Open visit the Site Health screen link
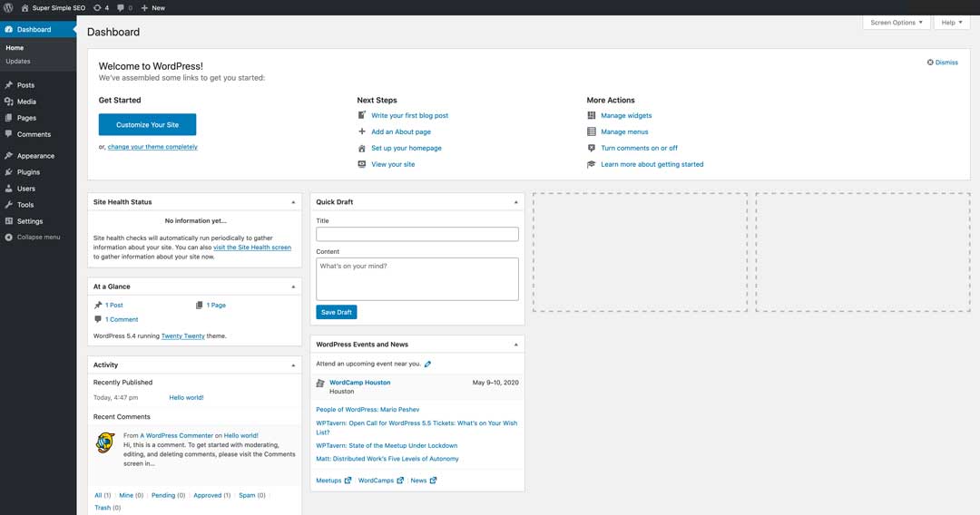This screenshot has width=980, height=515. (252, 248)
